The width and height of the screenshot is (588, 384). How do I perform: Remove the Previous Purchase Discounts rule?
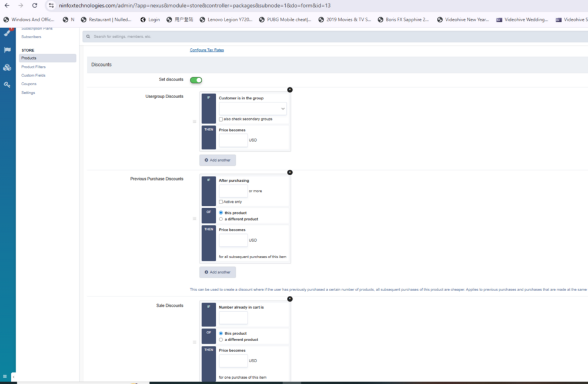tap(290, 172)
